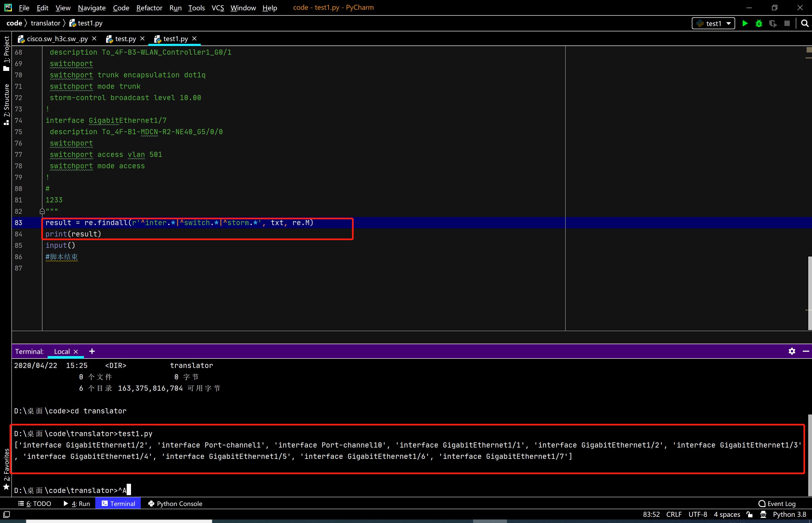
Task: Close the test1.py editor tab
Action: pyautogui.click(x=194, y=39)
